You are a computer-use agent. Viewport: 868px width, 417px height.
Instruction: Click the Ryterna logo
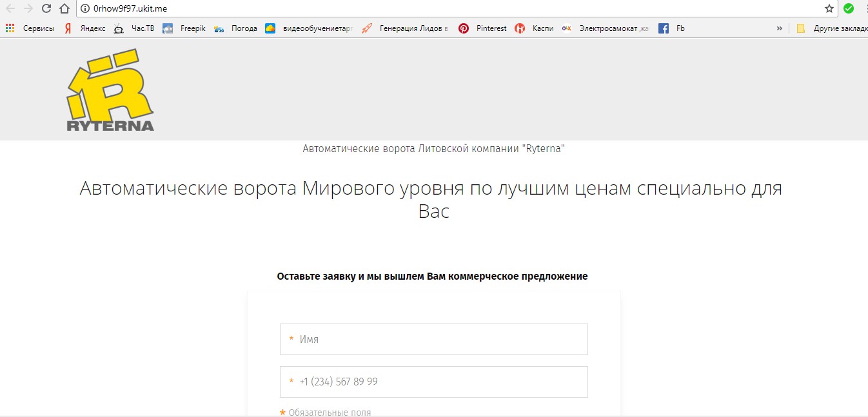point(110,90)
